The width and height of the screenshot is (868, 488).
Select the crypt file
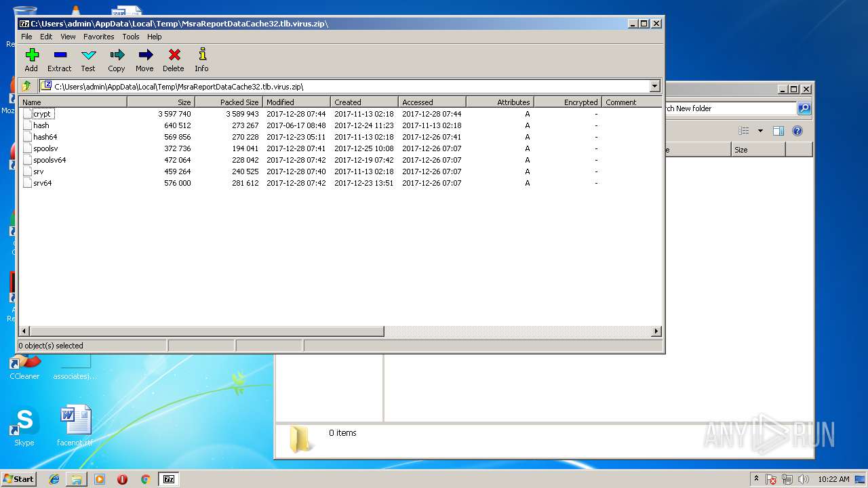click(41, 114)
